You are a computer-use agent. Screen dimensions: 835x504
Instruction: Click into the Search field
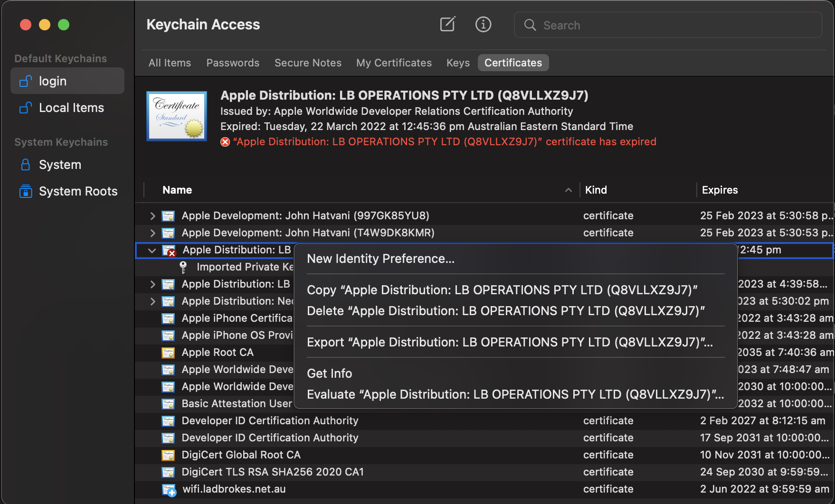(x=668, y=25)
